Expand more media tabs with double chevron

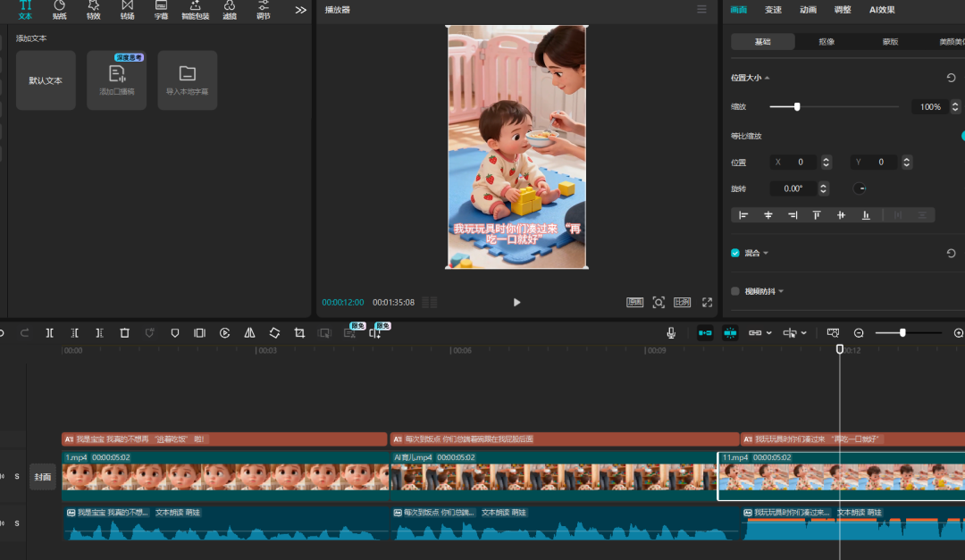pos(300,10)
